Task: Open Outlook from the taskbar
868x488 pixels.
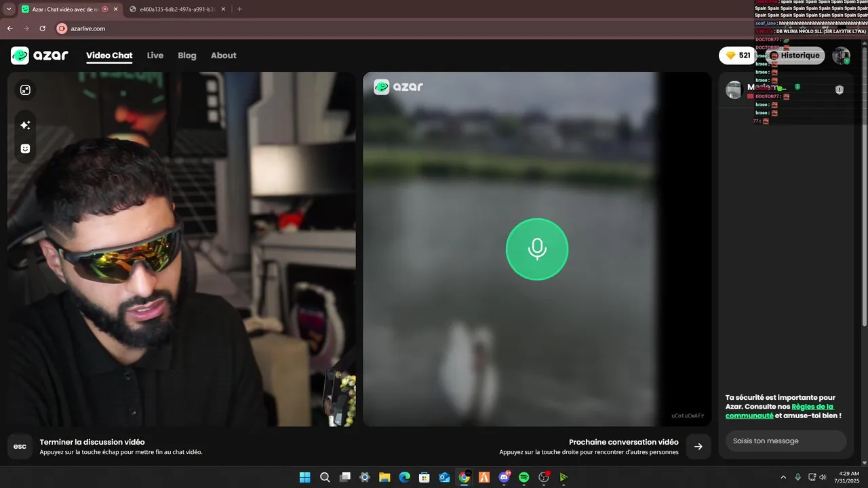Action: [x=444, y=477]
